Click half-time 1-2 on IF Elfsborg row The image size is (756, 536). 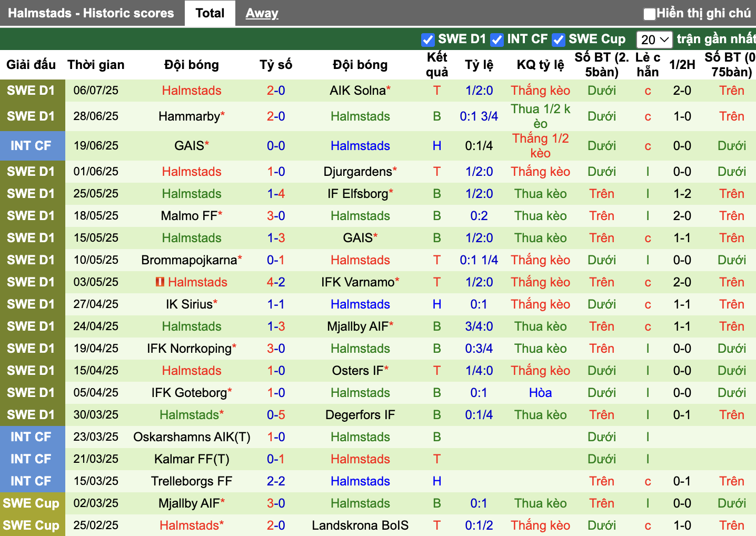point(682,194)
